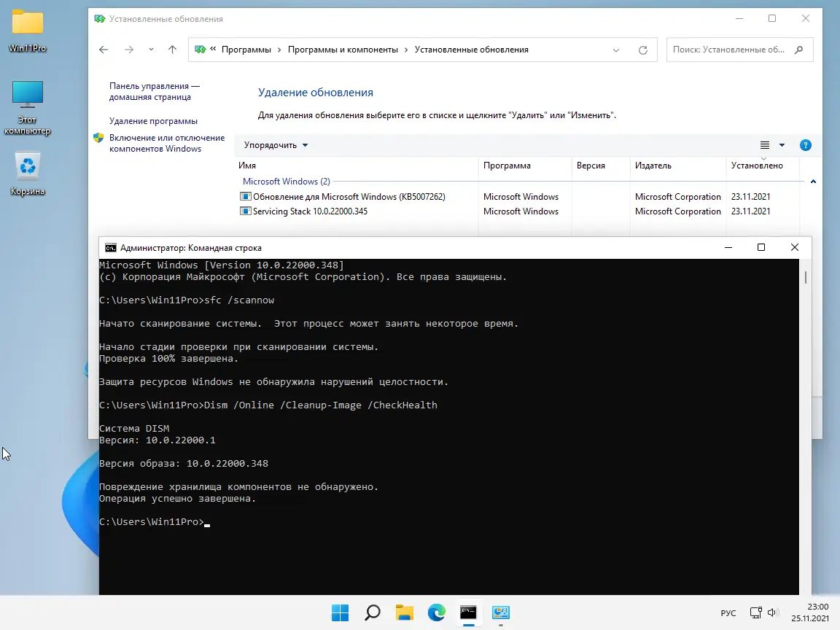The height and width of the screenshot is (630, 840).
Task: Go to Программы in the breadcrumb path
Action: click(x=246, y=49)
